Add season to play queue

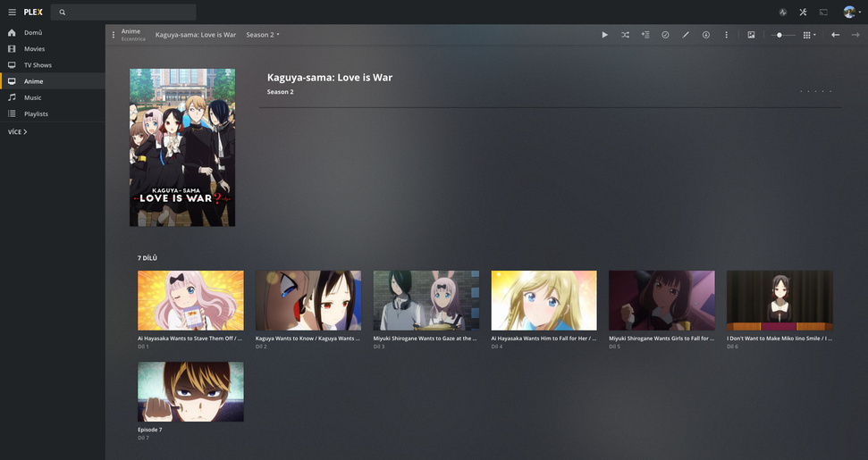(645, 35)
